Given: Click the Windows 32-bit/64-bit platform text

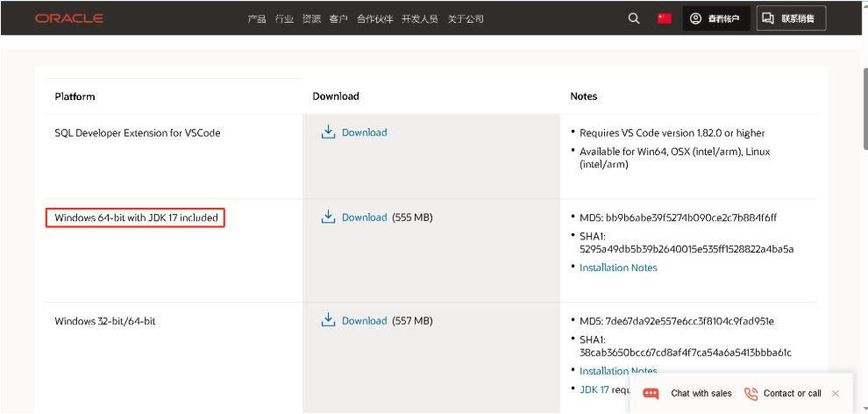Looking at the screenshot, I should (105, 320).
